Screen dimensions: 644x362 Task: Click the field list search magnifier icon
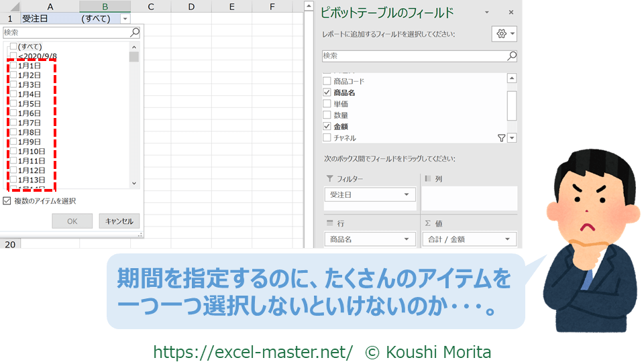tap(512, 56)
